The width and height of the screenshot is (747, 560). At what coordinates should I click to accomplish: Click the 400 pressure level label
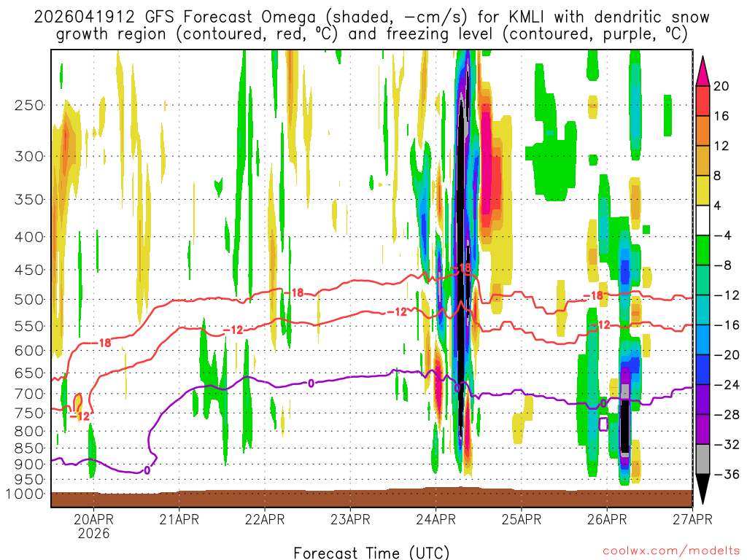pyautogui.click(x=29, y=237)
